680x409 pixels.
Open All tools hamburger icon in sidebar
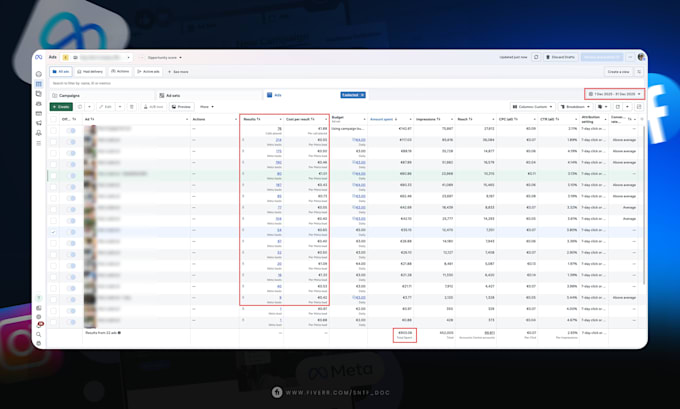point(39,143)
